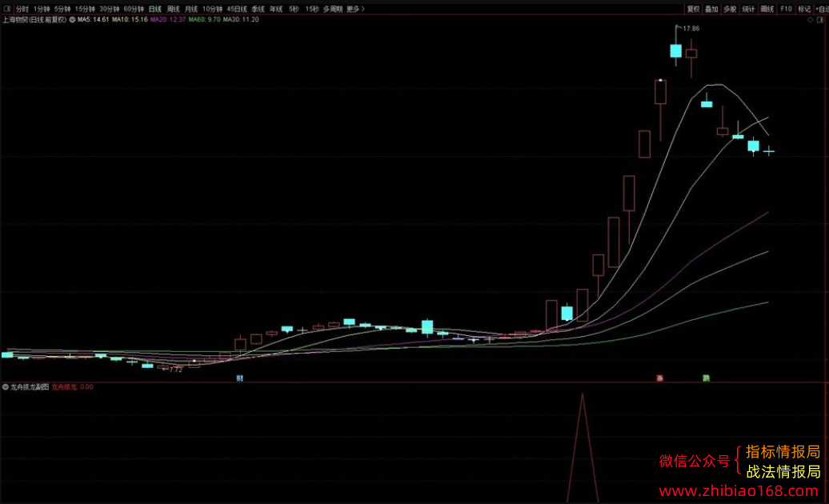This screenshot has height=504, width=829.
Task: Click the last cross-shaped candlestick on the right
Action: 769,152
